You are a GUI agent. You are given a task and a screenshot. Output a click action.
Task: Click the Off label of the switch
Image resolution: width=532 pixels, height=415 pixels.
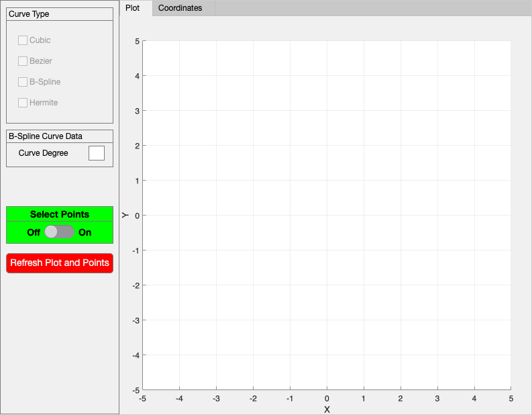click(x=34, y=232)
